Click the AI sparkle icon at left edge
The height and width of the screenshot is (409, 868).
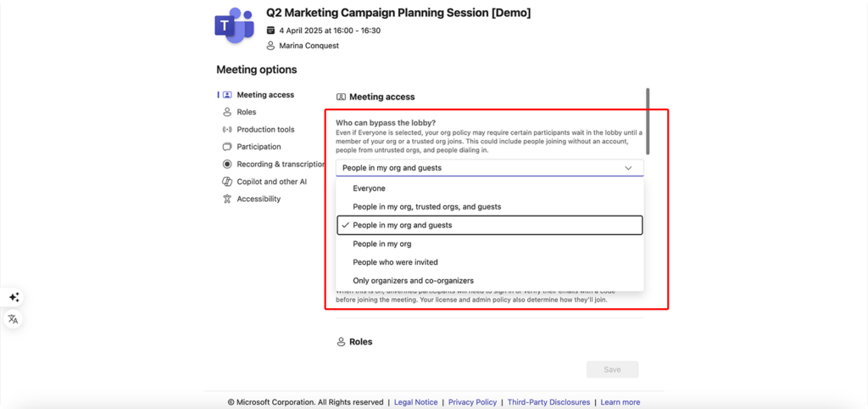(x=14, y=298)
